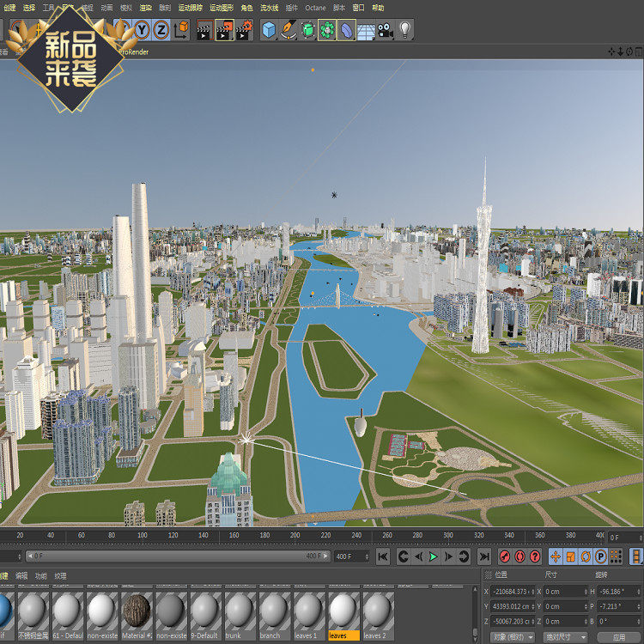Click the position X value field
644x644 pixels.
coord(511,592)
